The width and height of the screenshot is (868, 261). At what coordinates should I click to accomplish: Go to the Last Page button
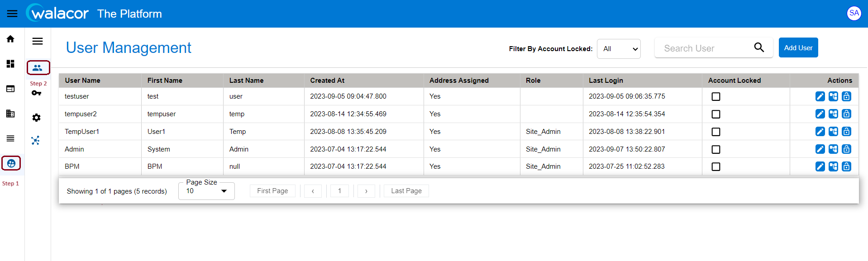point(406,191)
